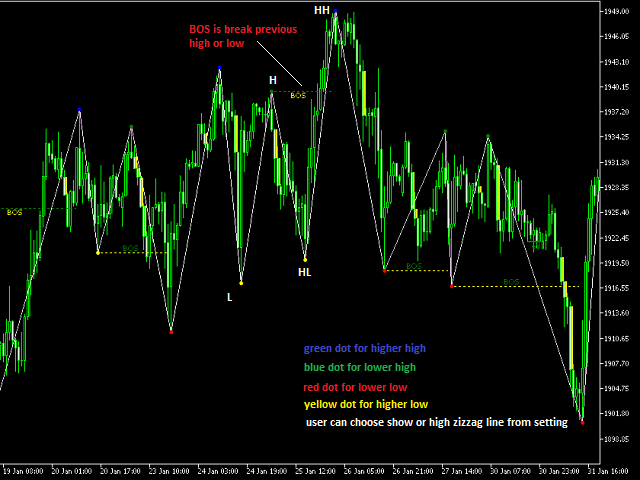Select price 1916.55 on the axis
The width and height of the screenshot is (640, 480).
[x=617, y=288]
